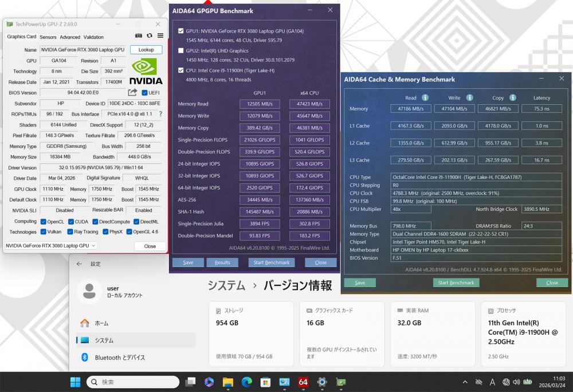Click the システム breadcrumb link

[226, 285]
